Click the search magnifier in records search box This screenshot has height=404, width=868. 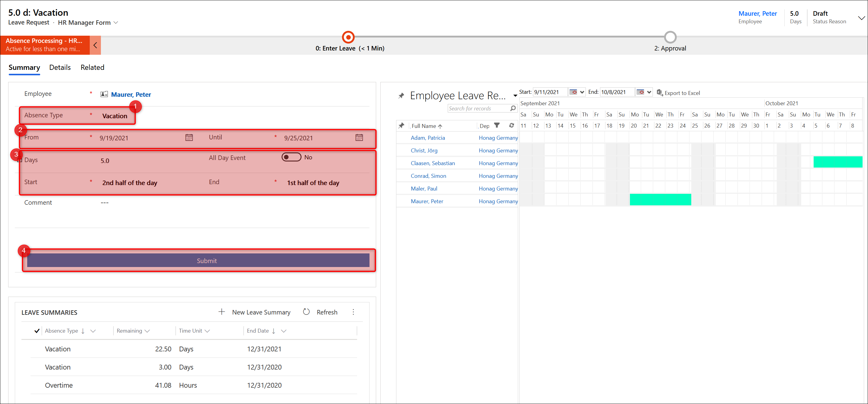point(512,108)
